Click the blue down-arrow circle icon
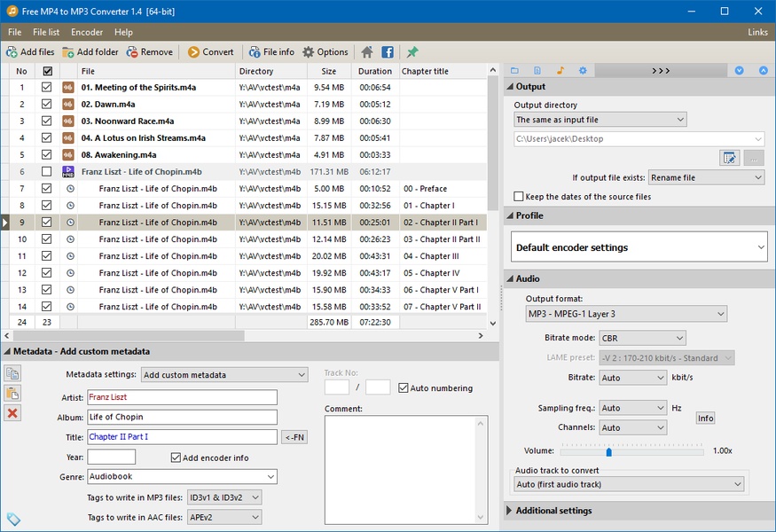 pyautogui.click(x=740, y=71)
